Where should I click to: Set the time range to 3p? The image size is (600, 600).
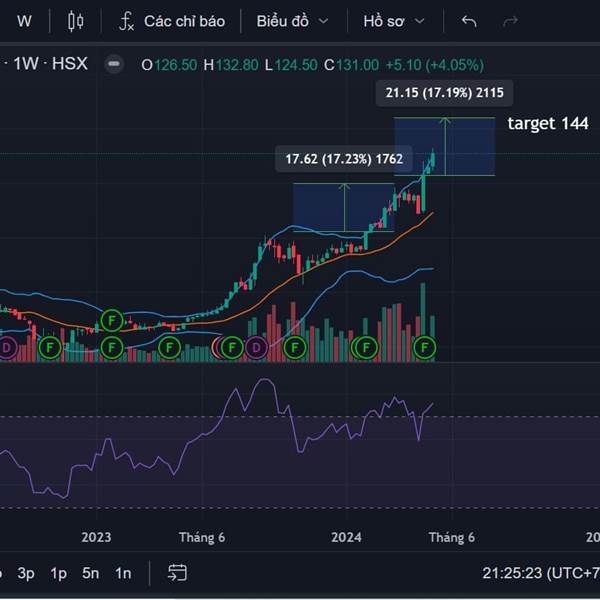tap(26, 573)
